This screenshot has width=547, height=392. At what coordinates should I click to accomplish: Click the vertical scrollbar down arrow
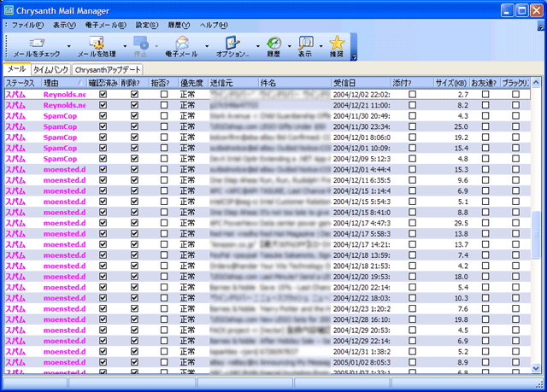[x=536, y=368]
